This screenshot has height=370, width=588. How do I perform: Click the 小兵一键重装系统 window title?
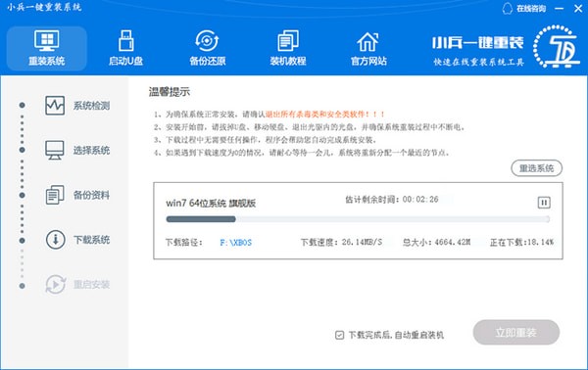tap(44, 7)
